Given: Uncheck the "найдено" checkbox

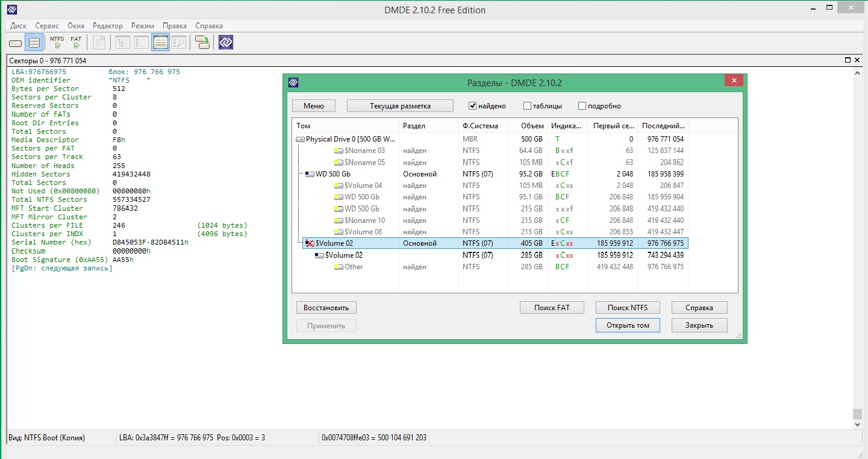Looking at the screenshot, I should 473,106.
